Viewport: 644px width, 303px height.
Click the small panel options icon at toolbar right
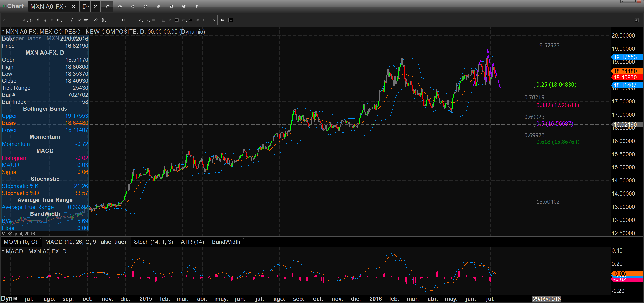637,20
